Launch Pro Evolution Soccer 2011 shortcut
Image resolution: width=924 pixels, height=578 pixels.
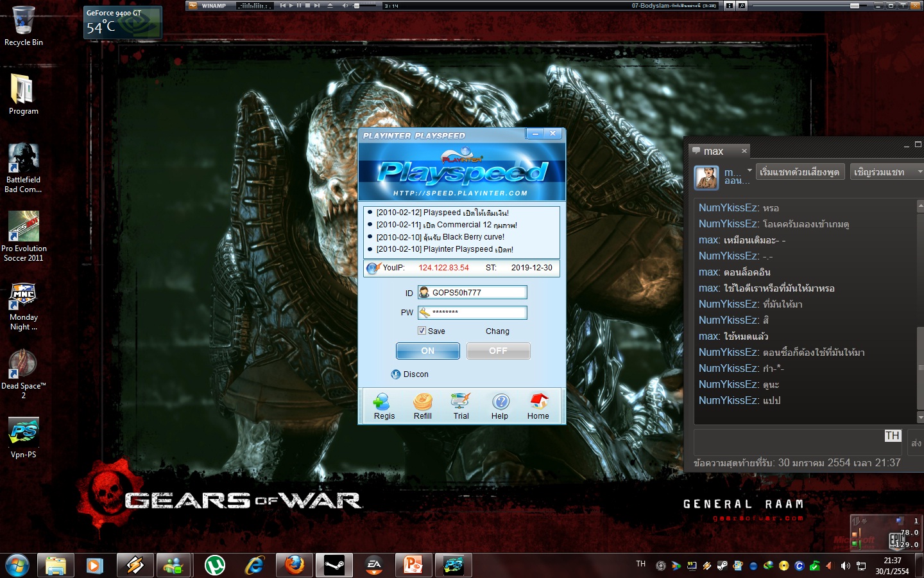24,236
